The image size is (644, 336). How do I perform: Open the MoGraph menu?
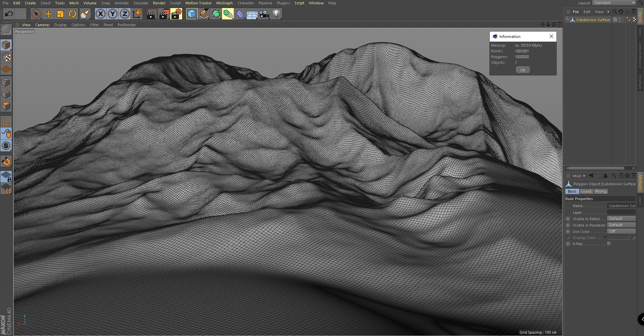click(224, 3)
